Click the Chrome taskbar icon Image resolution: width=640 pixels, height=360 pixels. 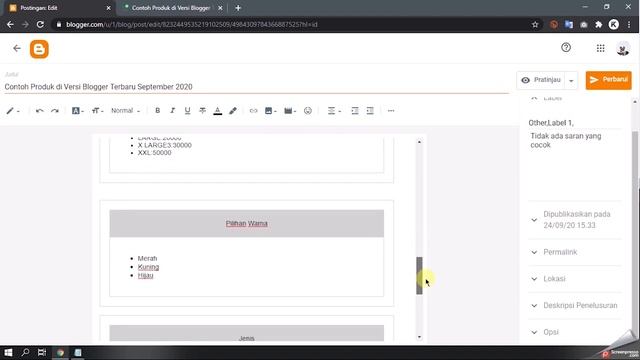coord(60,353)
